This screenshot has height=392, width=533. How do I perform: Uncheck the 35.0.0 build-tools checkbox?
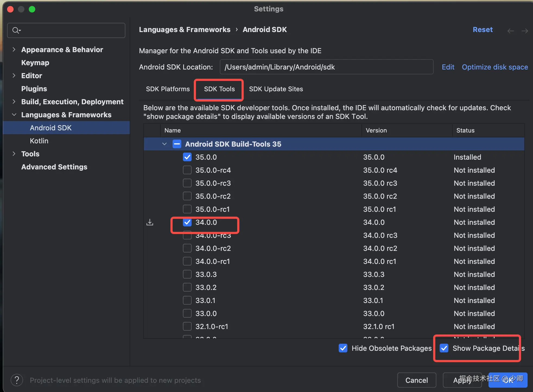[187, 157]
